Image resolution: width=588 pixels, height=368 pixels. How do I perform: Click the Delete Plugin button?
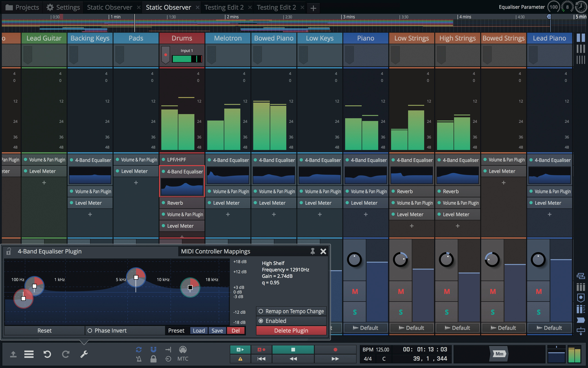click(291, 331)
